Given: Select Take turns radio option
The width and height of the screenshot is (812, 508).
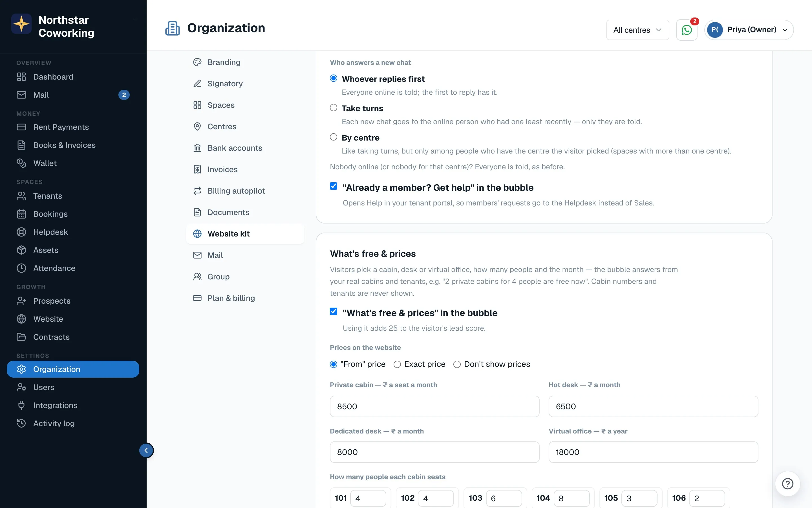Looking at the screenshot, I should 334,108.
